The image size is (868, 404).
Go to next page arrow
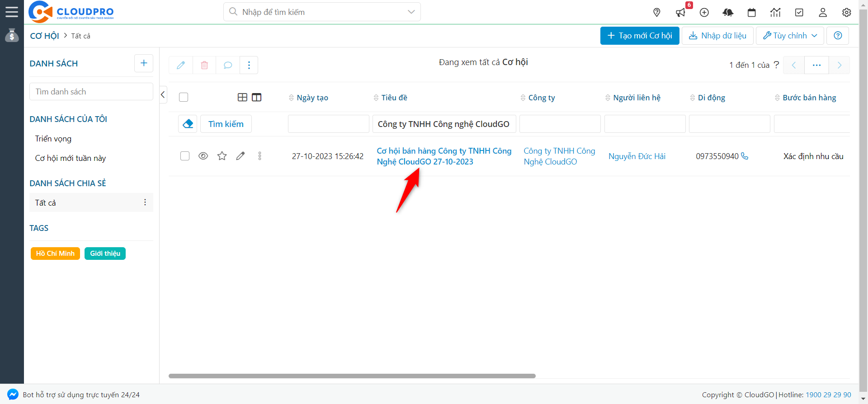[x=840, y=65]
